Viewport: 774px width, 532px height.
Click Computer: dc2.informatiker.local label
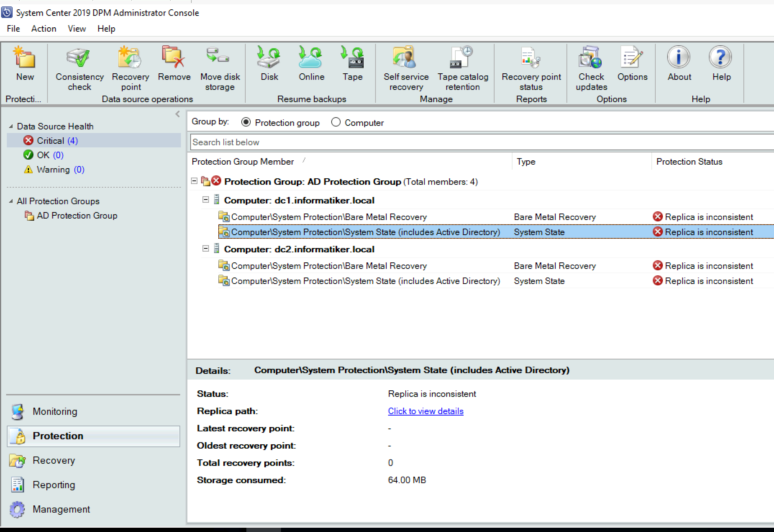(299, 249)
